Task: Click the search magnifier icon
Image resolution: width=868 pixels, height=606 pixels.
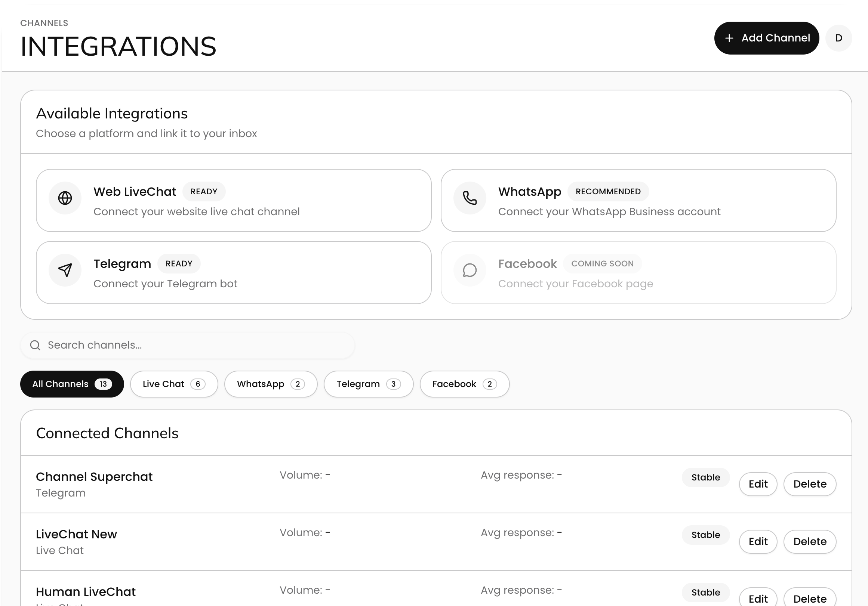Action: pyautogui.click(x=35, y=345)
